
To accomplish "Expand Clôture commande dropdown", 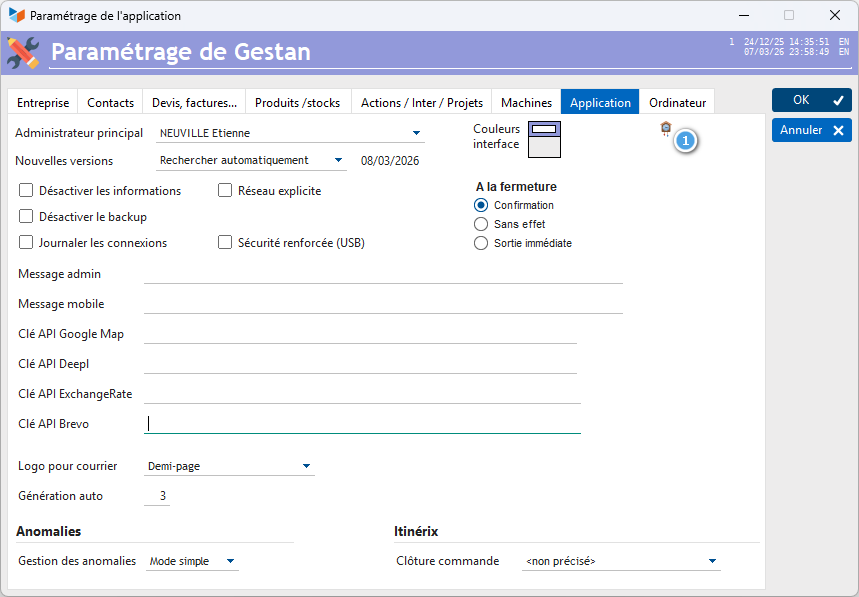I will pyautogui.click(x=712, y=562).
